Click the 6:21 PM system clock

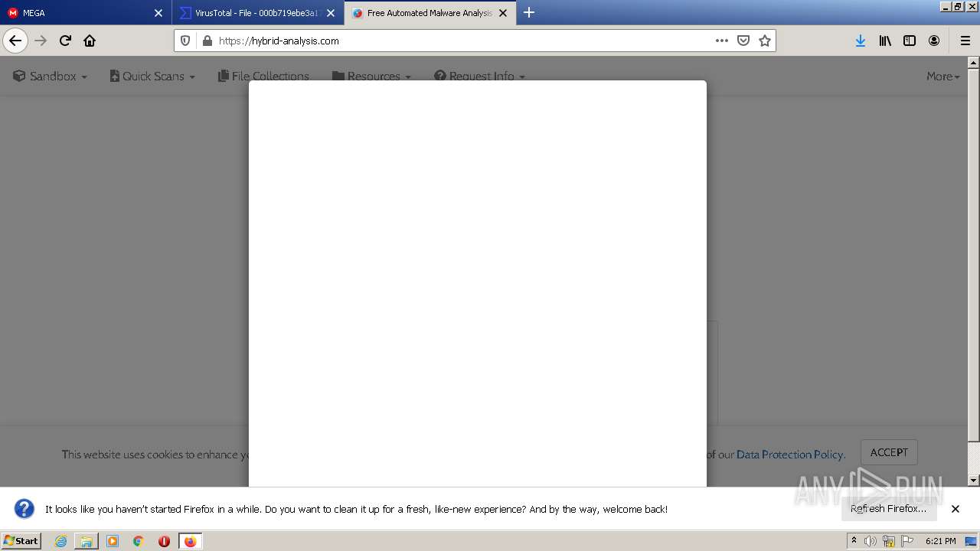pos(940,541)
